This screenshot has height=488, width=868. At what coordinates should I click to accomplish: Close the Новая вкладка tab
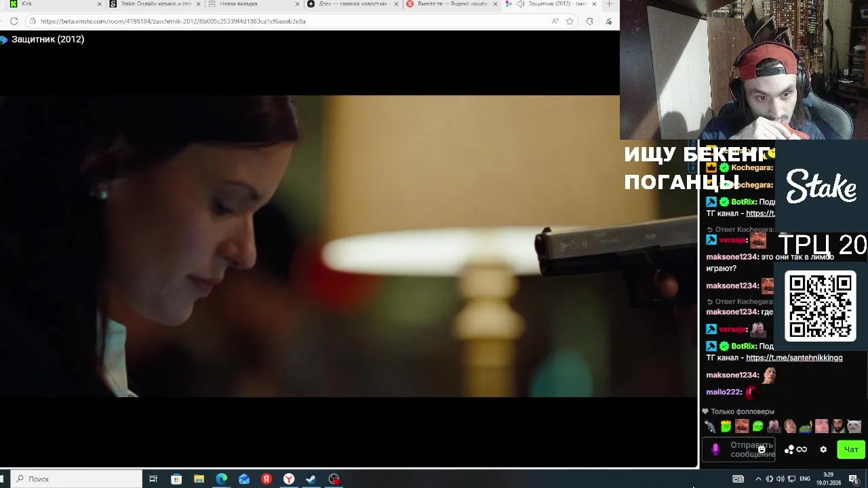coord(298,4)
